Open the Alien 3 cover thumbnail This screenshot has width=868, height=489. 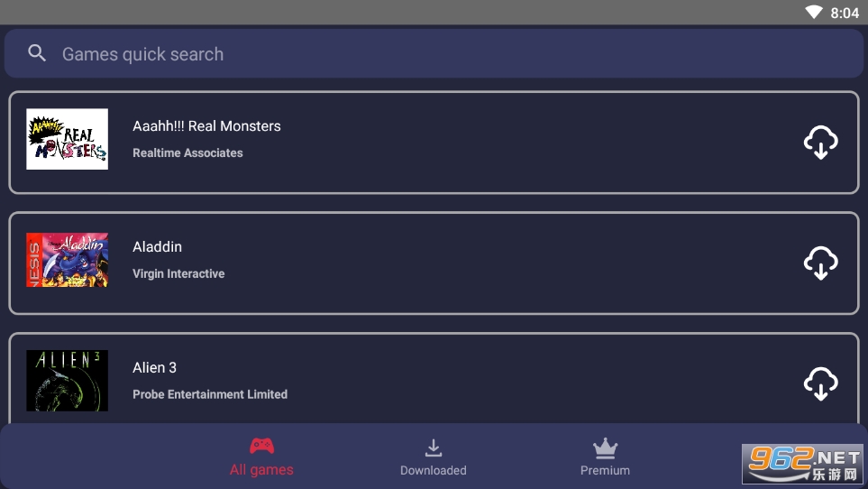67,381
